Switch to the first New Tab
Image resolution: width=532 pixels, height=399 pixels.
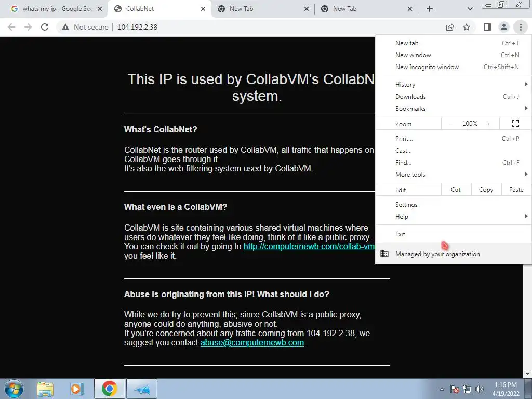pos(262,9)
